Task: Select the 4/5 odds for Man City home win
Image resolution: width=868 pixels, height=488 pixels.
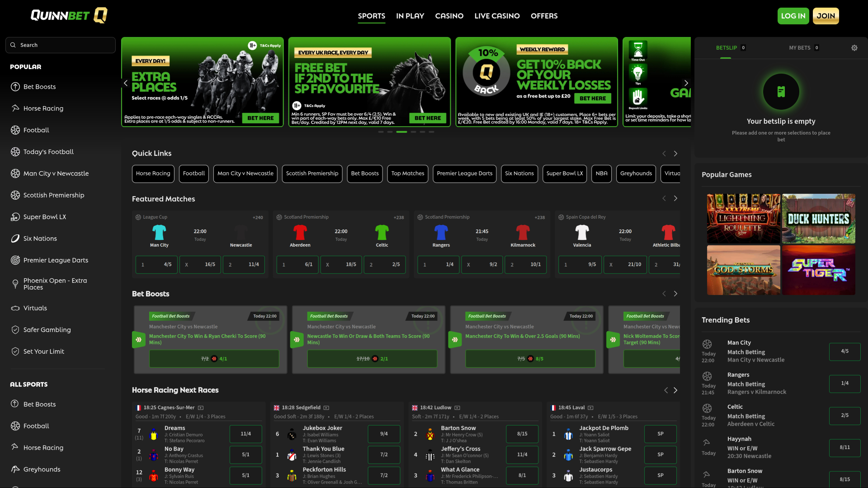Action: 156,264
